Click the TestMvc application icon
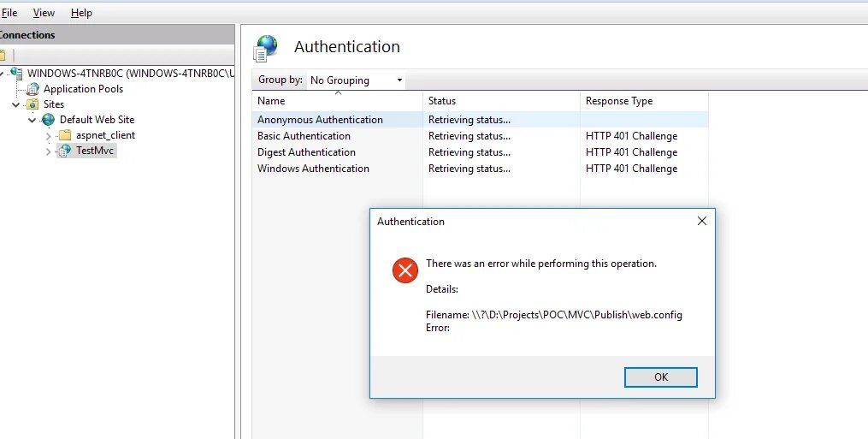Image resolution: width=868 pixels, height=439 pixels. pyautogui.click(x=64, y=151)
